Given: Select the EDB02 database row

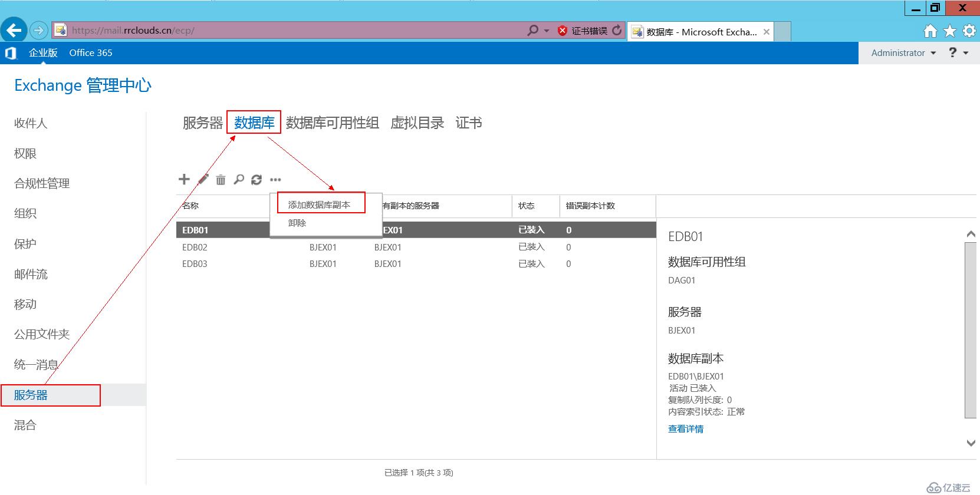Looking at the screenshot, I should (x=416, y=247).
